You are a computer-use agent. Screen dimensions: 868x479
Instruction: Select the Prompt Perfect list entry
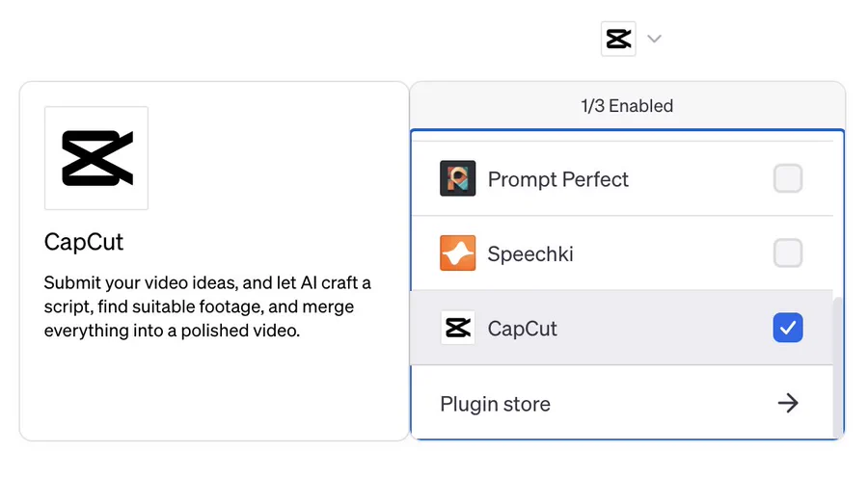[622, 178]
